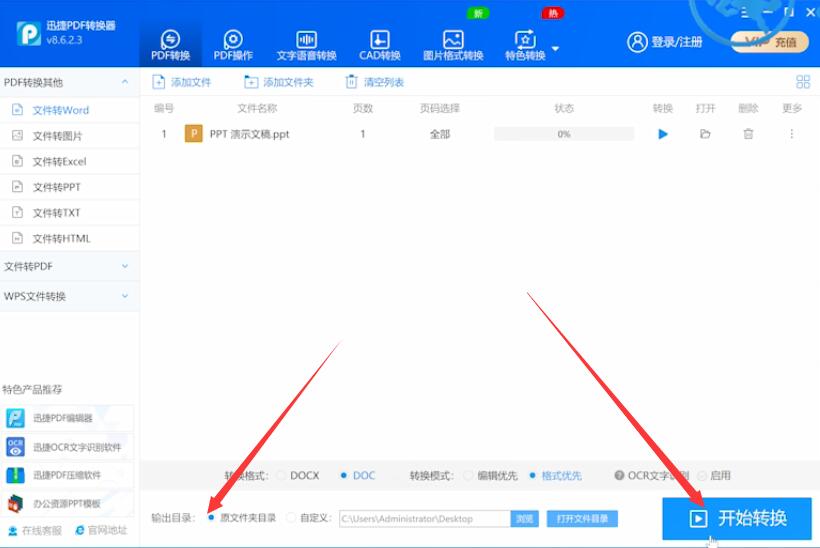Open the 登录/注册 login link
This screenshot has width=820, height=548.
[x=677, y=42]
